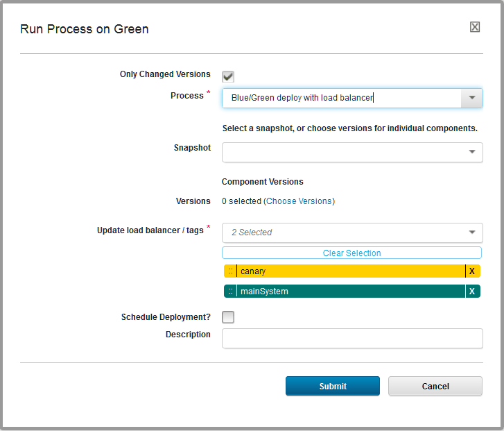Grab the drag handle on mainSystem tag
The width and height of the screenshot is (504, 431).
[x=230, y=291]
